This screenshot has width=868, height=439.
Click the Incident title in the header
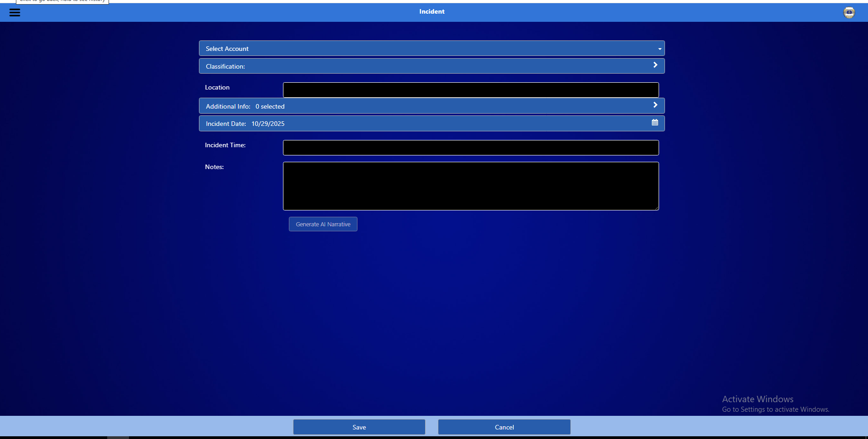click(432, 11)
